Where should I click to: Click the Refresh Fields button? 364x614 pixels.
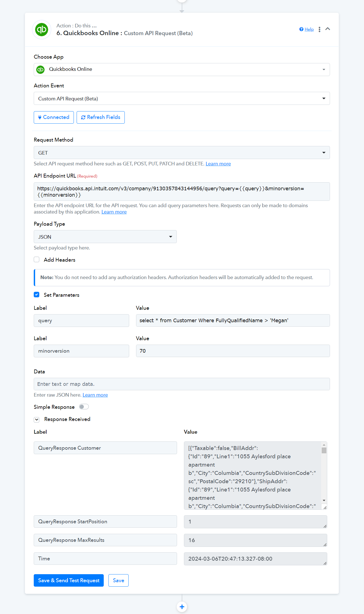point(101,117)
